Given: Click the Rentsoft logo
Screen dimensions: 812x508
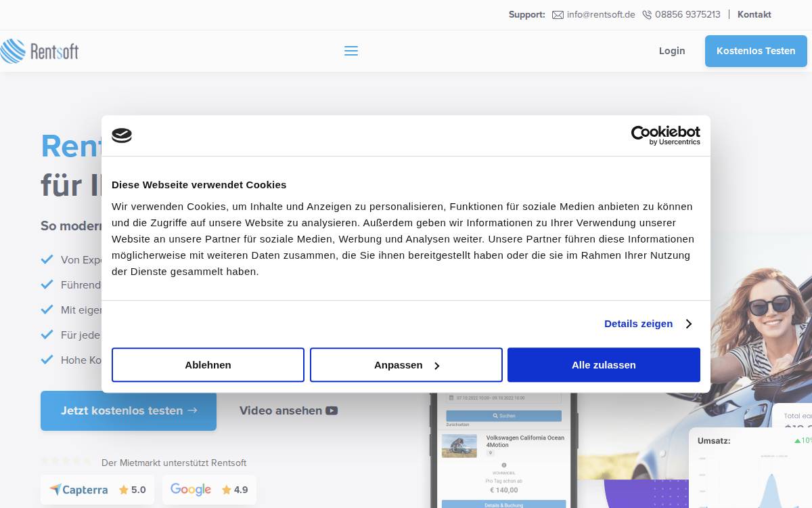Looking at the screenshot, I should [x=39, y=51].
